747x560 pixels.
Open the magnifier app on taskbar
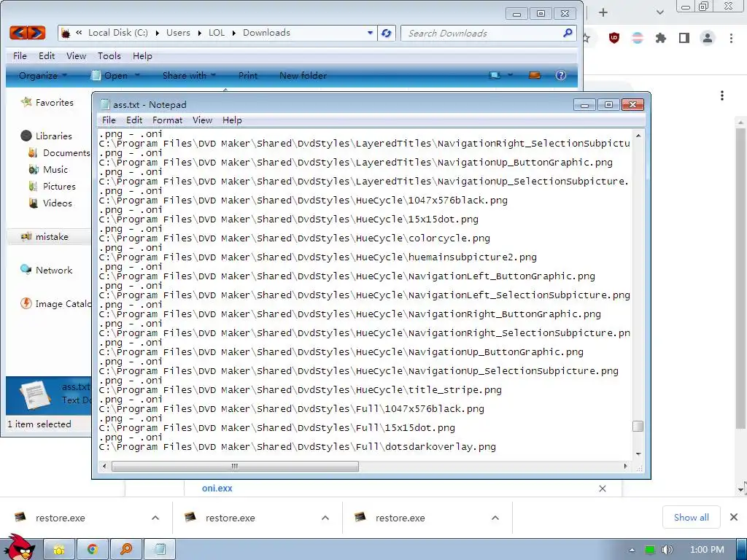point(125,550)
